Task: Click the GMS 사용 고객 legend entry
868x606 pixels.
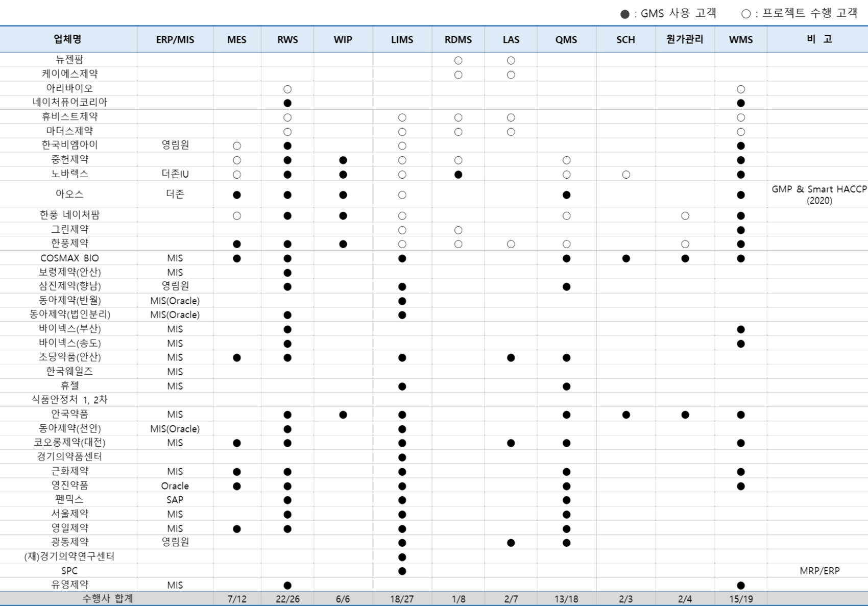Action: (x=668, y=13)
